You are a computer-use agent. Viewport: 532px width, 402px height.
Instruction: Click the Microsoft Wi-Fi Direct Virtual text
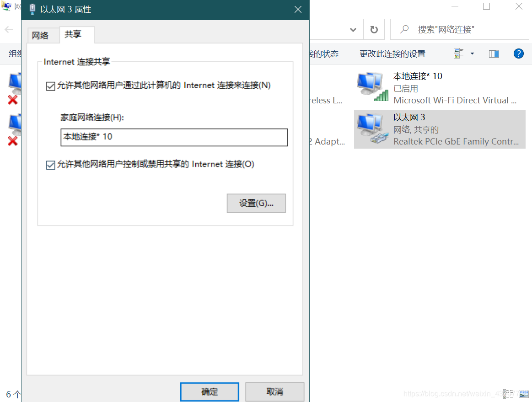(x=455, y=101)
